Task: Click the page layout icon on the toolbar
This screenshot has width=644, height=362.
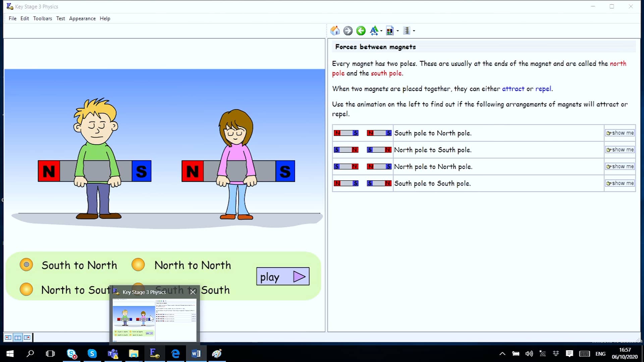Action: tap(408, 31)
